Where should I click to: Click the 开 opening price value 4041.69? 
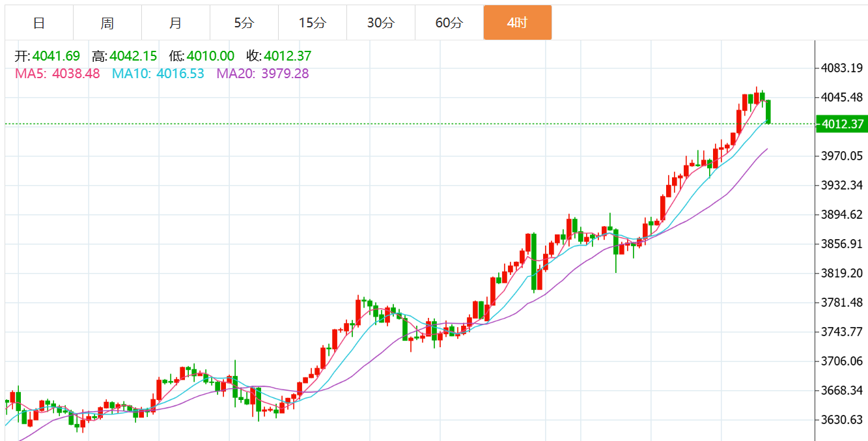[x=56, y=56]
